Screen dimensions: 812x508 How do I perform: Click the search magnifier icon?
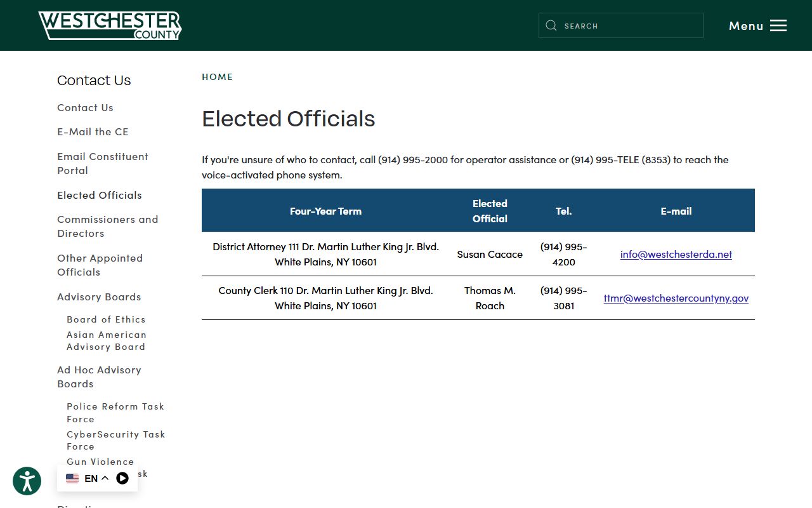(551, 25)
